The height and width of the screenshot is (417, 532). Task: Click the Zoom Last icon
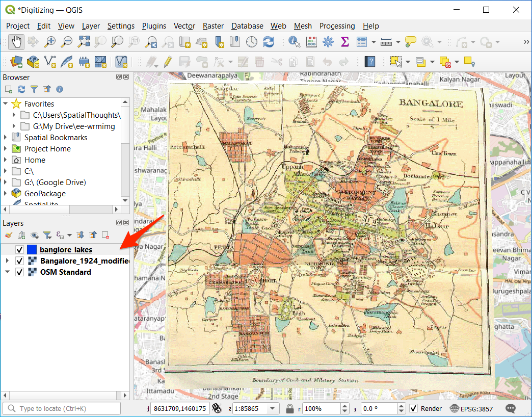click(151, 42)
